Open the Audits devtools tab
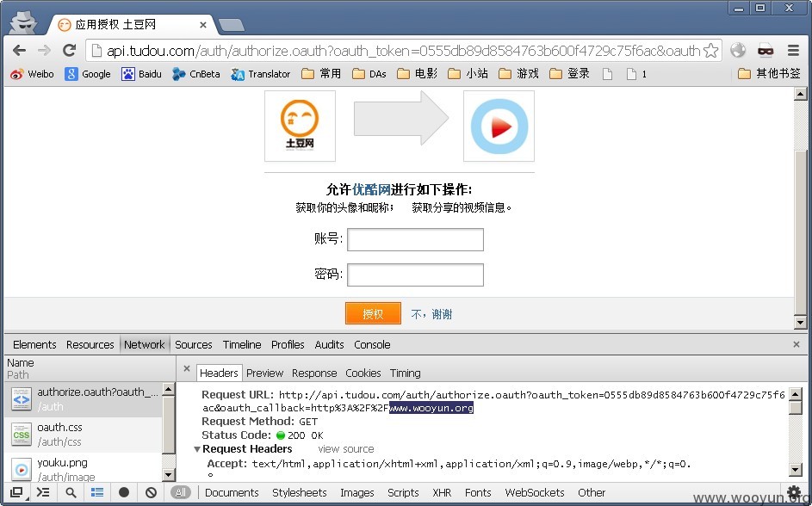Image resolution: width=812 pixels, height=506 pixels. (x=329, y=344)
